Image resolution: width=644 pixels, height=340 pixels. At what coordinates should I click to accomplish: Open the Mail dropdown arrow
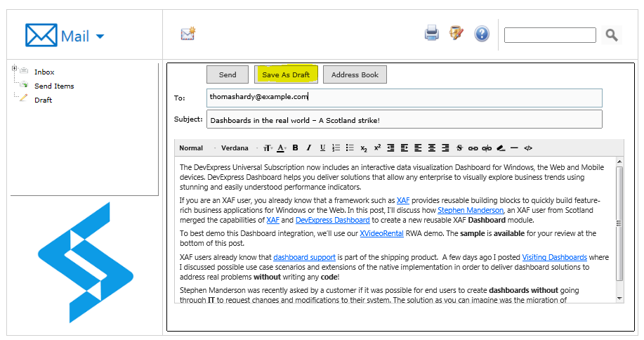[x=100, y=37]
